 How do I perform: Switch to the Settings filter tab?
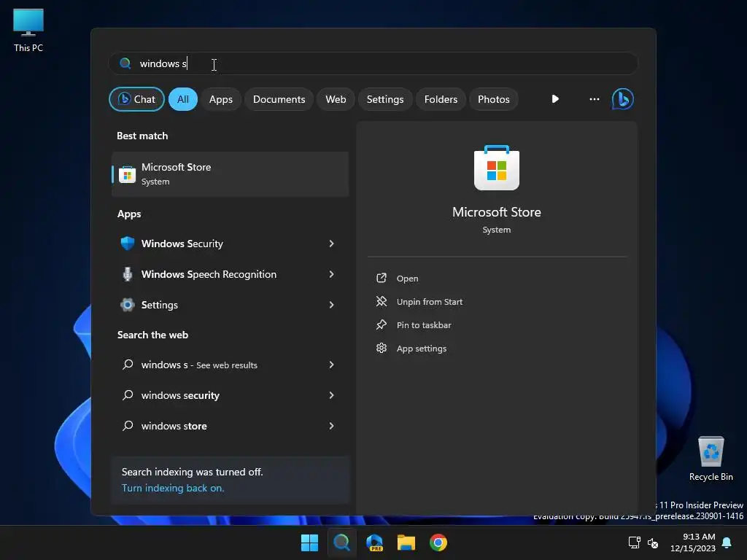[385, 99]
